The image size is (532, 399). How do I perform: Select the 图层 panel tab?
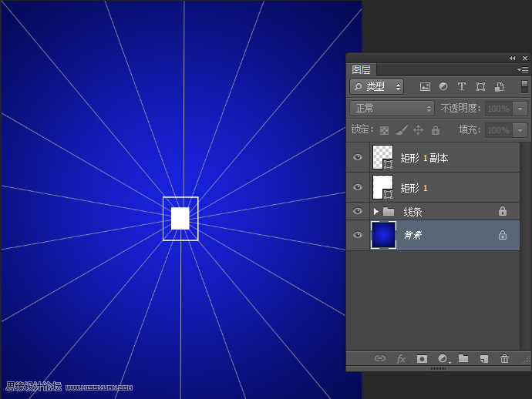[x=361, y=69]
